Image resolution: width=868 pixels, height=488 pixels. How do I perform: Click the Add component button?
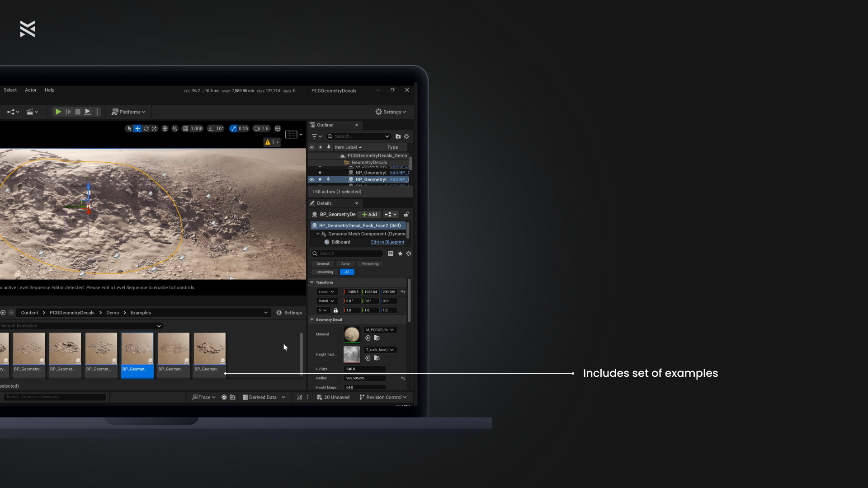click(x=369, y=215)
